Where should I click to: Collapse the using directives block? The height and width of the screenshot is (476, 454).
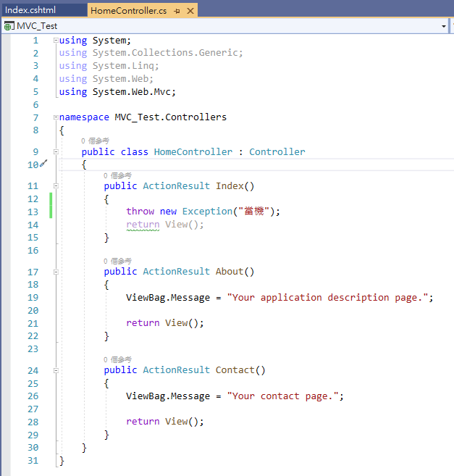56,40
